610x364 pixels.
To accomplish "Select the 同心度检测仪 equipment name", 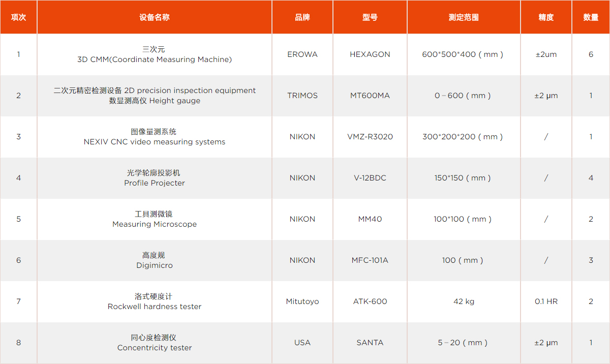I will point(154,338).
